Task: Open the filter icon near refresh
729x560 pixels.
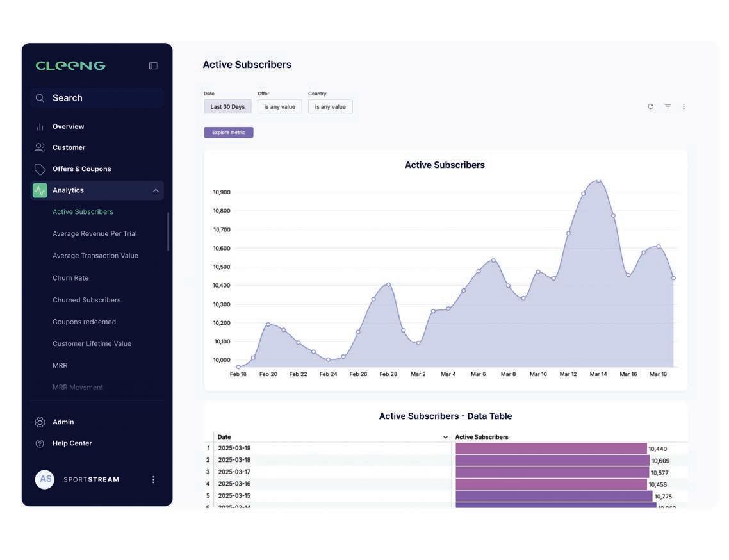Action: click(x=668, y=106)
